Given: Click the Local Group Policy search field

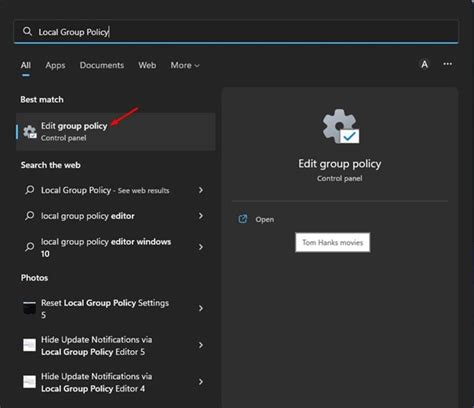Looking at the screenshot, I should [x=236, y=32].
